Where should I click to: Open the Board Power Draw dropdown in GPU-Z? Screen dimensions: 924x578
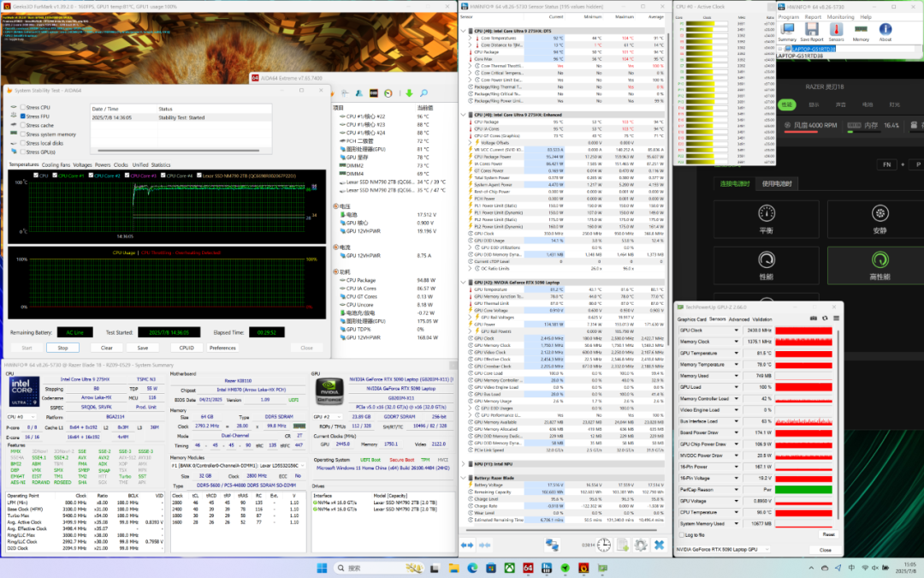736,433
